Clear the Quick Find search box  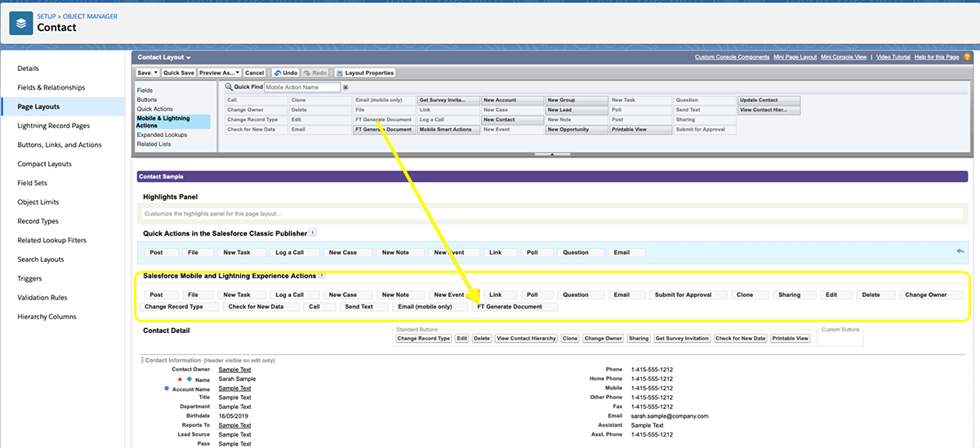pos(345,87)
